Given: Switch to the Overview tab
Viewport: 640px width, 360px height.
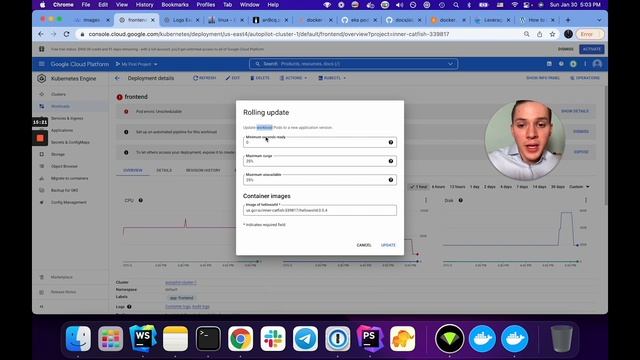Looking at the screenshot, I should [133, 170].
